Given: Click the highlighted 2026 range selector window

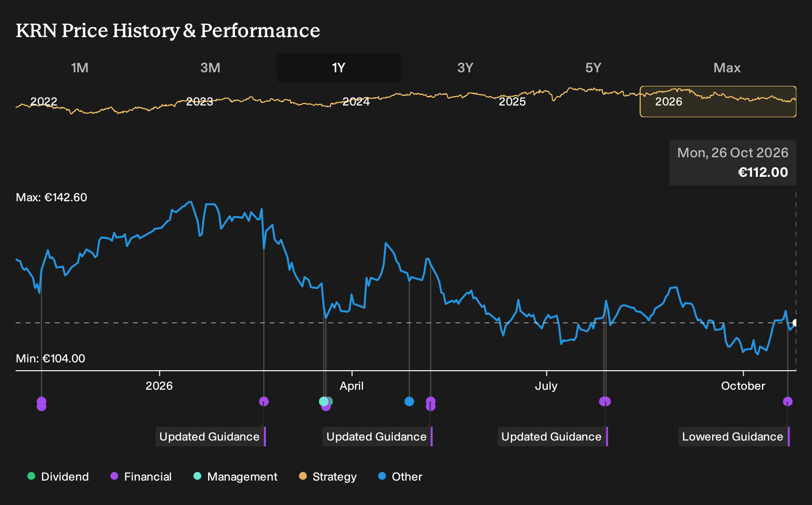Looking at the screenshot, I should click(718, 102).
